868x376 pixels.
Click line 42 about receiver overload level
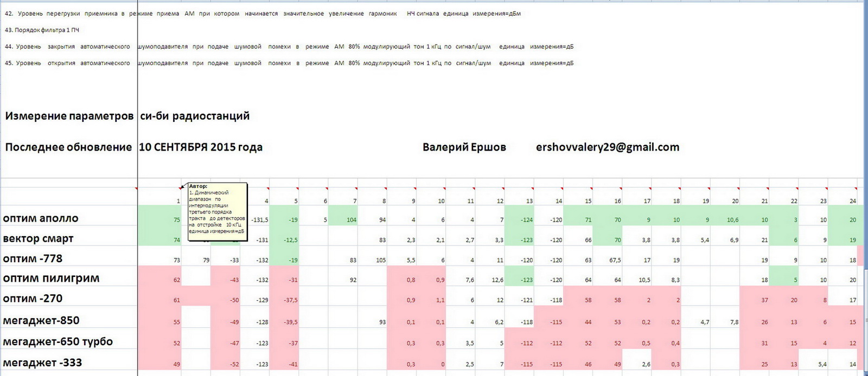coord(263,14)
